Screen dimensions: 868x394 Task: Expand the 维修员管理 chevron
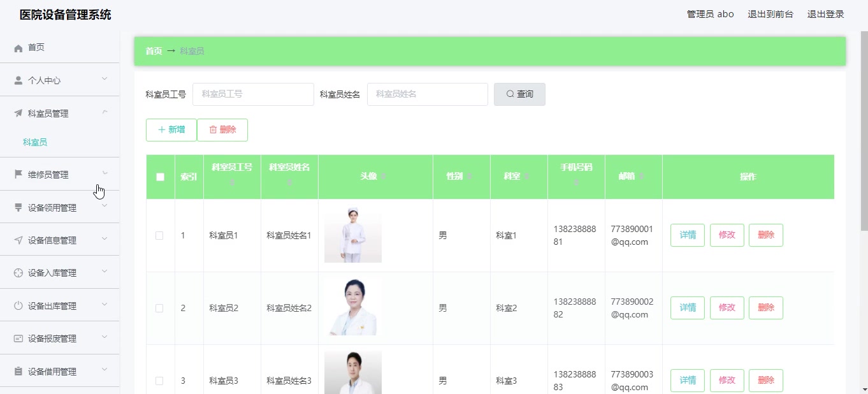pyautogui.click(x=105, y=173)
